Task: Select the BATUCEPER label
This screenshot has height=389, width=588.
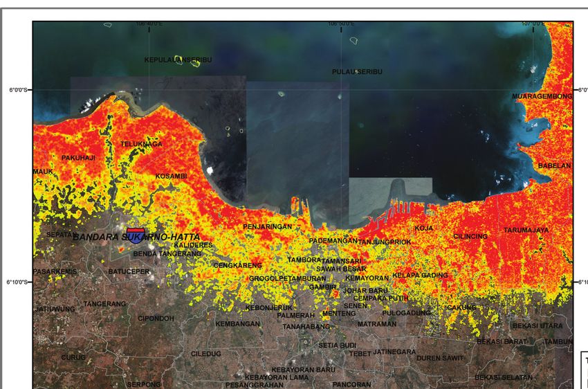Action: (129, 271)
